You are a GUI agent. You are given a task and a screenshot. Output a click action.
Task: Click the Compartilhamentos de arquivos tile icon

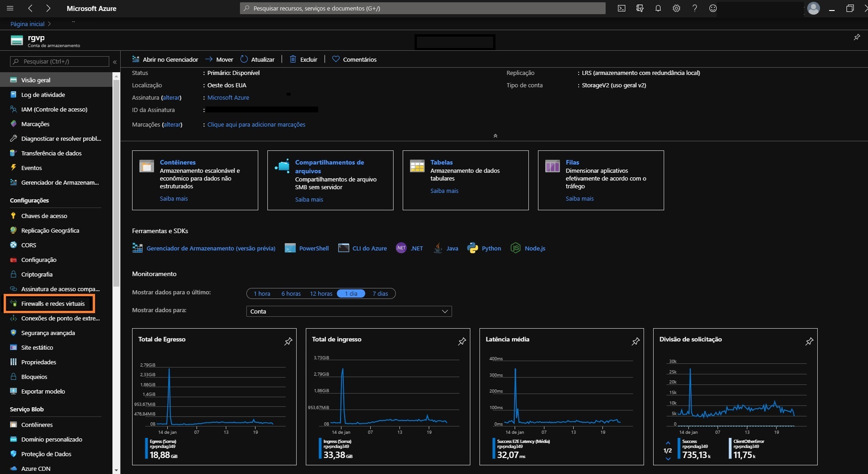tap(282, 165)
